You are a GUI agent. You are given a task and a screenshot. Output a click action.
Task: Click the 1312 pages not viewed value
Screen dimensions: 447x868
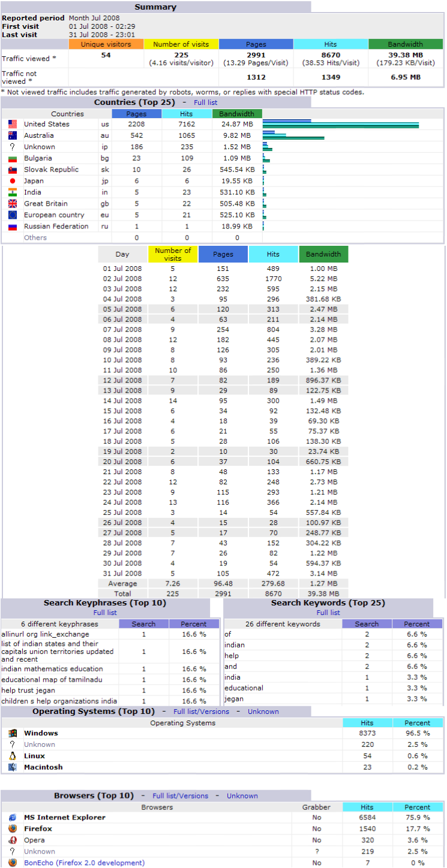point(256,77)
